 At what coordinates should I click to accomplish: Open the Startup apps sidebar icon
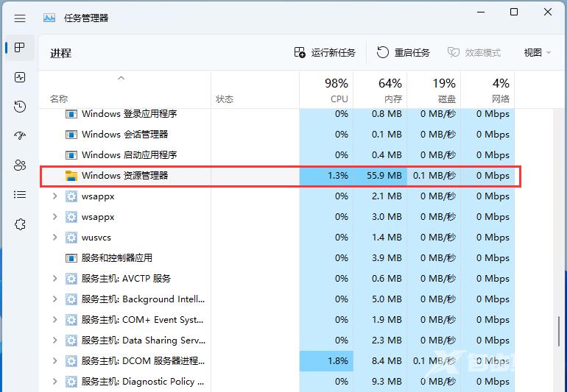[x=20, y=136]
